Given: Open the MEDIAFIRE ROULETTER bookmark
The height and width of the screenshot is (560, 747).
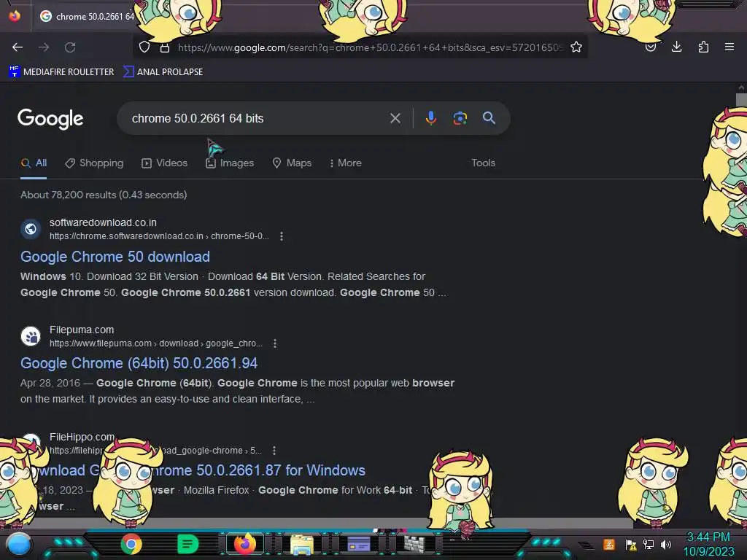Looking at the screenshot, I should click(x=61, y=72).
